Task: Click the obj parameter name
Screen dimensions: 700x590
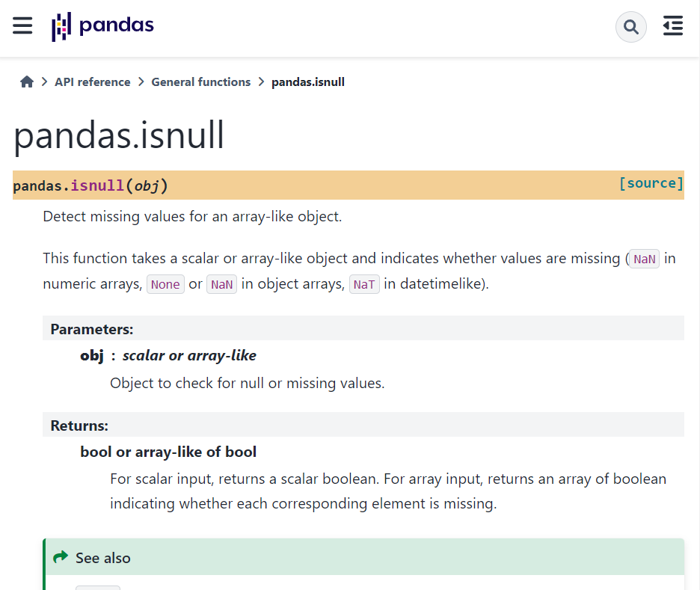Action: (x=92, y=356)
